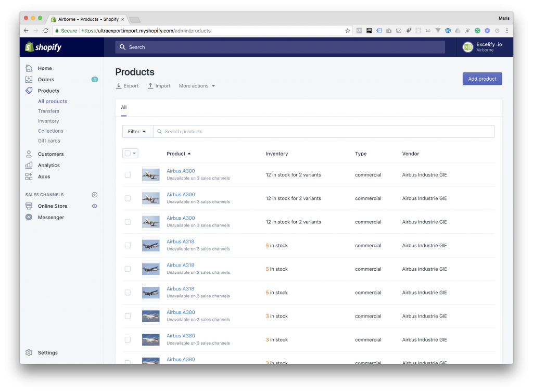Select the Orders icon in the sidebar
This screenshot has width=533, height=392.
coord(30,79)
